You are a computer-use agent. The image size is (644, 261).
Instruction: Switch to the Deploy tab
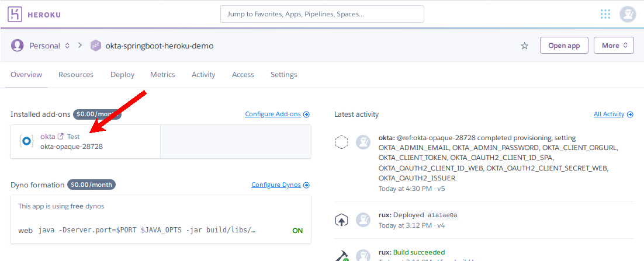tap(122, 75)
